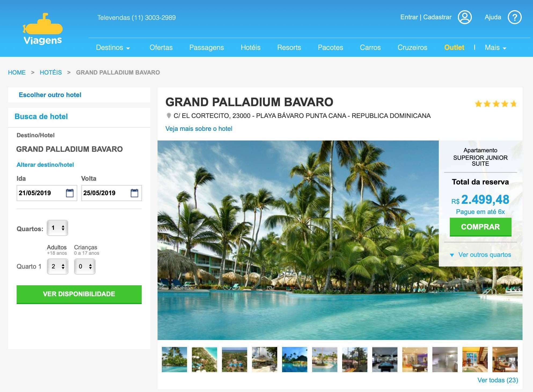
Task: Open the user account profile icon
Action: coord(465,17)
